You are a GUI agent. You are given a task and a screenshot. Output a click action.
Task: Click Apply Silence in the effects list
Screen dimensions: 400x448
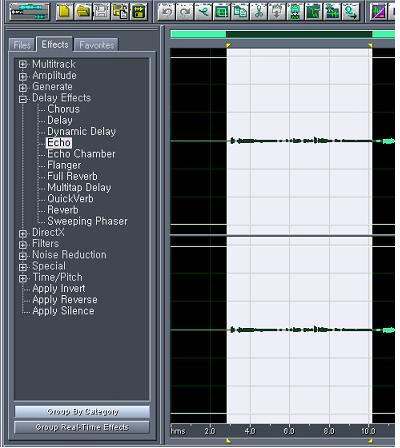[x=63, y=311]
